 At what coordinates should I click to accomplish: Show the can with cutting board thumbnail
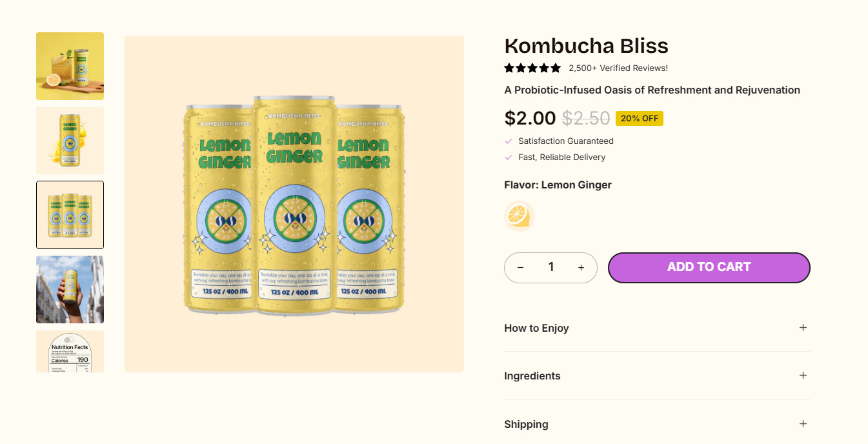(70, 66)
